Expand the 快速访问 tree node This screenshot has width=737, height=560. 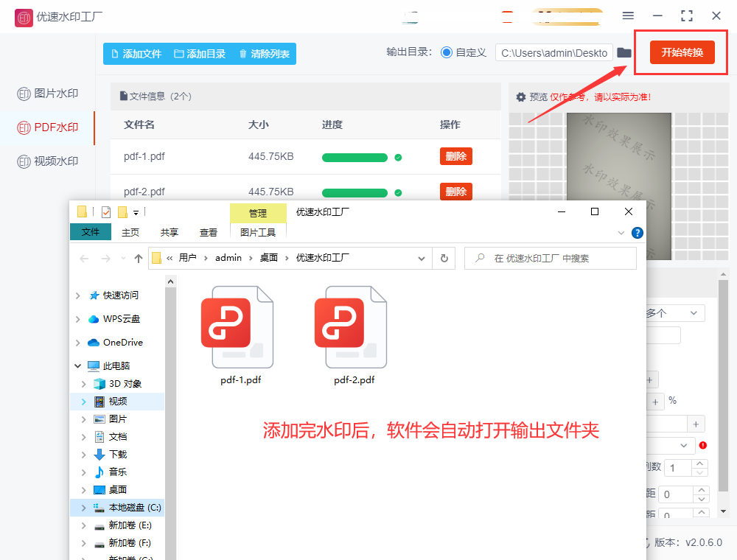pos(77,295)
